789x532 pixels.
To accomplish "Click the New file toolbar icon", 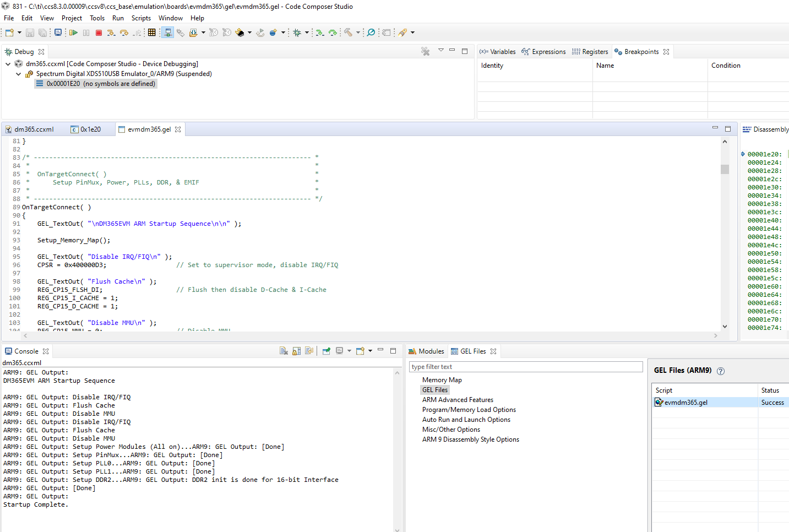I will pos(9,32).
